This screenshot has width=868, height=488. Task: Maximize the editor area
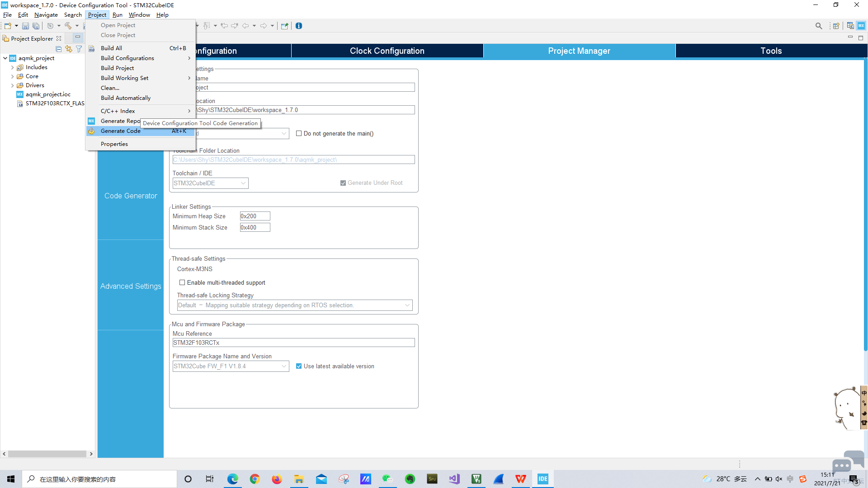pos(861,38)
